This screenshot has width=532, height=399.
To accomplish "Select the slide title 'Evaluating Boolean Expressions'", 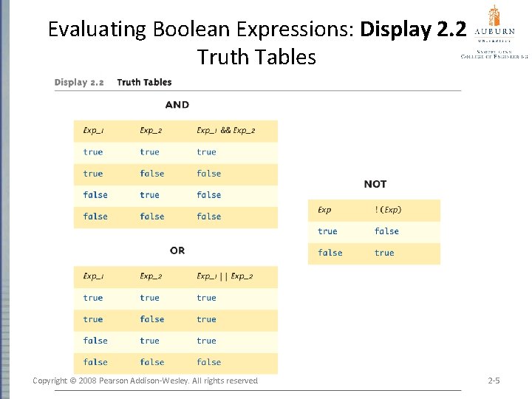I will (201, 30).
